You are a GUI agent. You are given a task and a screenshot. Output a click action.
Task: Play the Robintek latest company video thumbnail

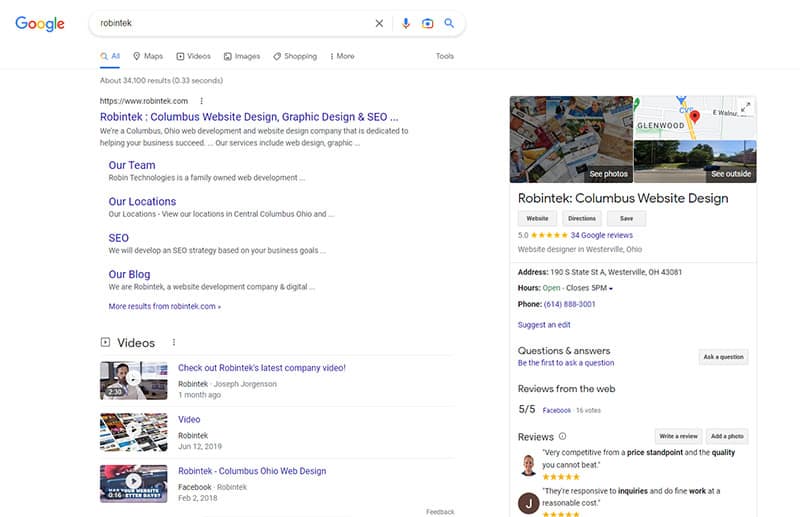133,379
